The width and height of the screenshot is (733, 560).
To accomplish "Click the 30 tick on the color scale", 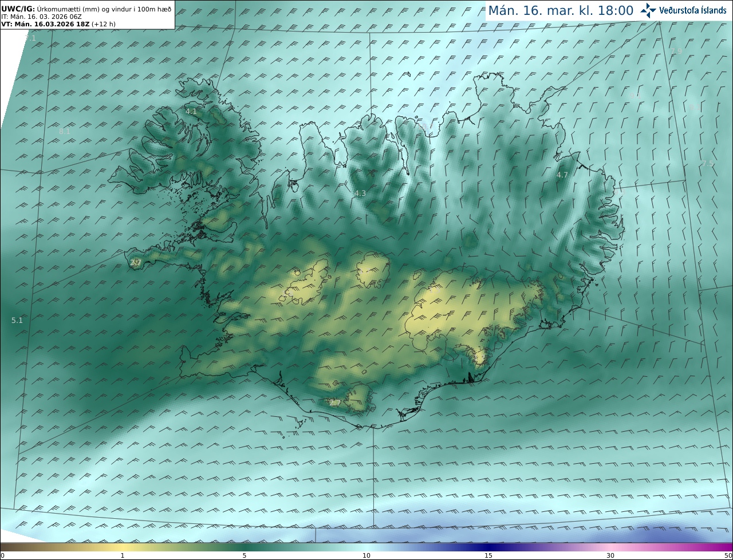I will click(x=610, y=555).
